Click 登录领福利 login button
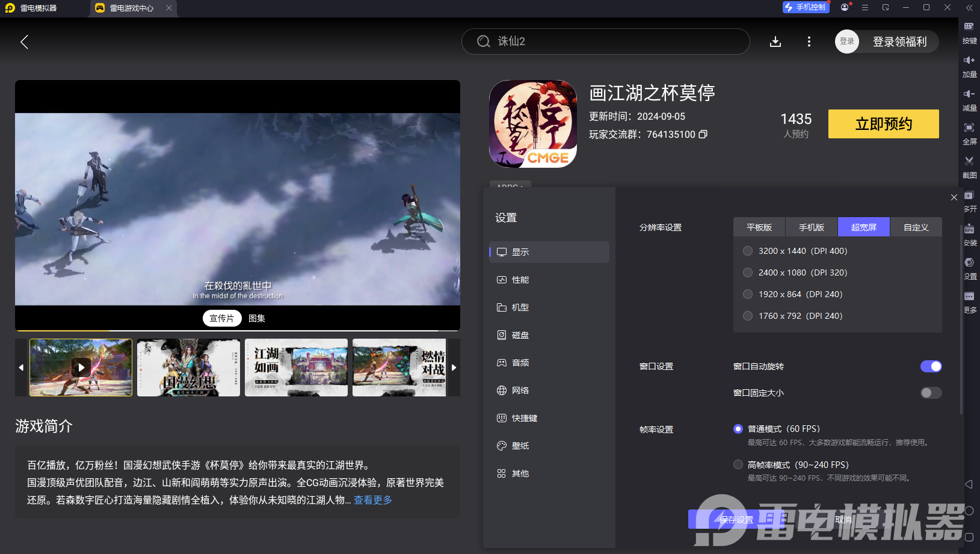The image size is (980, 554). pos(899,42)
